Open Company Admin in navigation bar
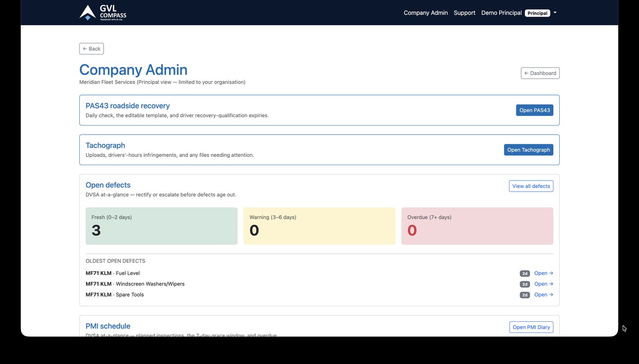The width and height of the screenshot is (639, 364). (426, 13)
